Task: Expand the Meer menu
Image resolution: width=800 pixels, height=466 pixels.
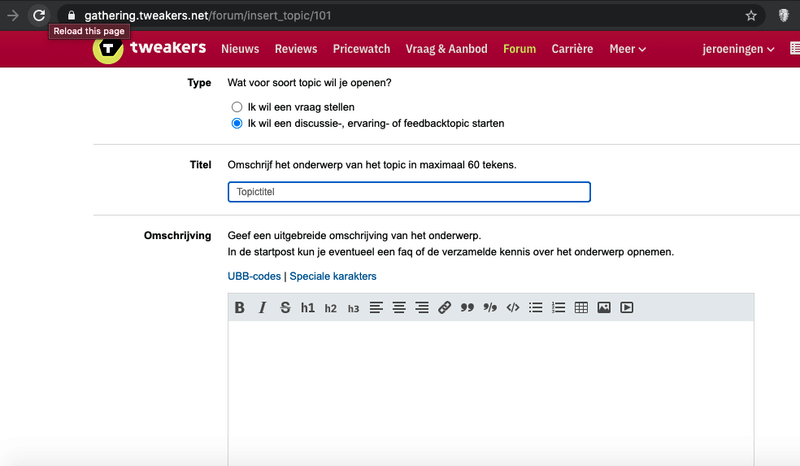Action: click(628, 49)
